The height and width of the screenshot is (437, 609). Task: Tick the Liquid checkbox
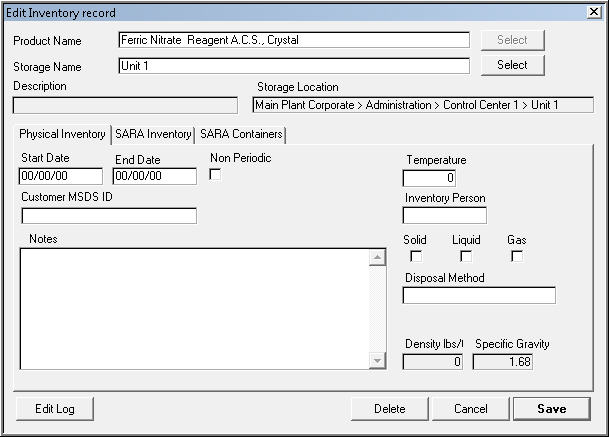466,257
